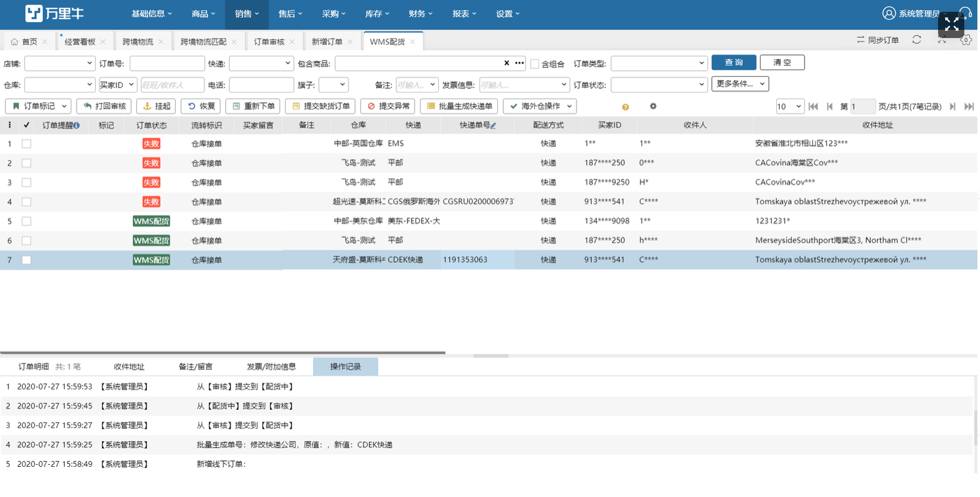Click the 清空 button

coord(782,63)
